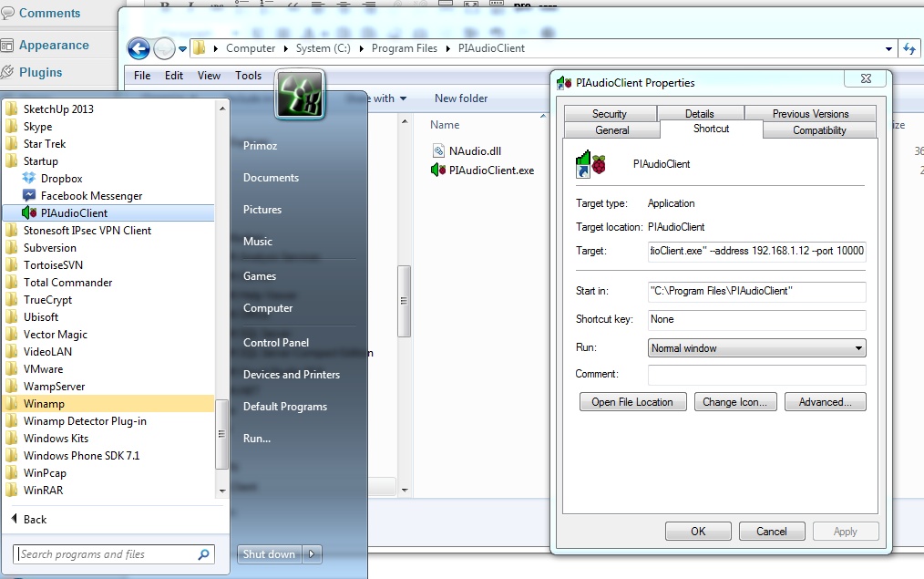Open the File menu in Explorer
Image resolution: width=924 pixels, height=579 pixels.
142,76
